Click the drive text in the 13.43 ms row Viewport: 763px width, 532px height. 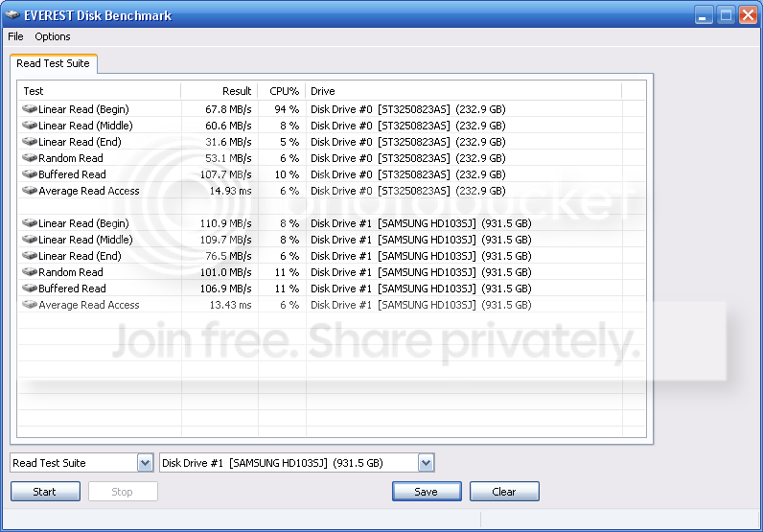[x=421, y=305]
